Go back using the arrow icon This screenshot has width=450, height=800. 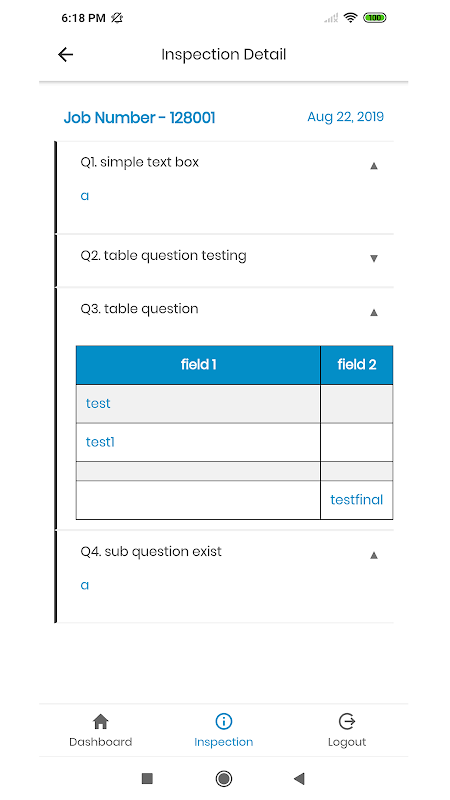click(66, 55)
